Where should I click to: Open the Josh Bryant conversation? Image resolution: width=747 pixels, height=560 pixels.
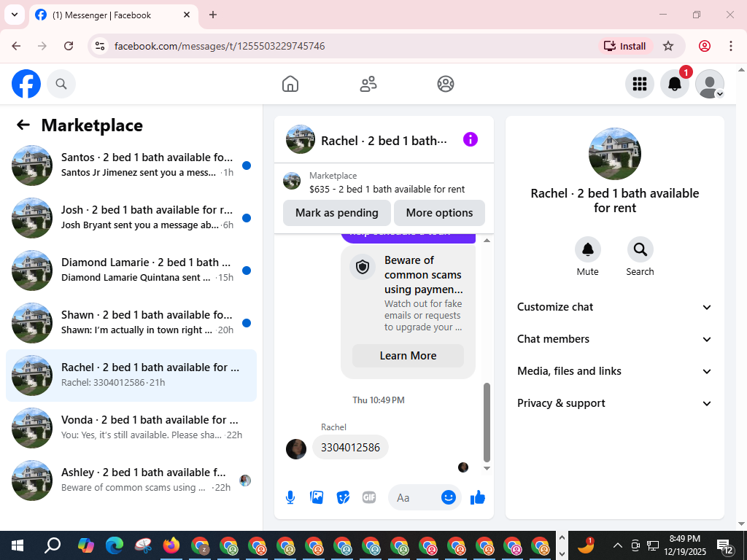click(131, 217)
